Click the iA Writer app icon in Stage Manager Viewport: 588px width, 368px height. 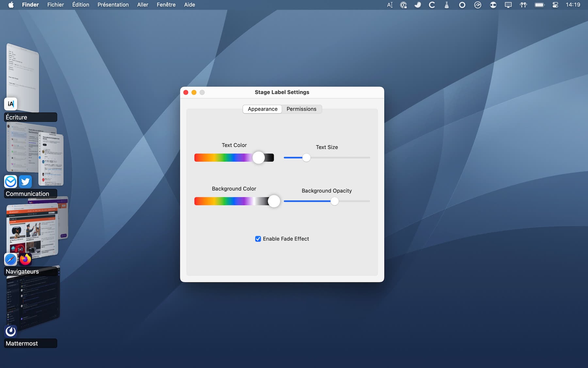10,104
